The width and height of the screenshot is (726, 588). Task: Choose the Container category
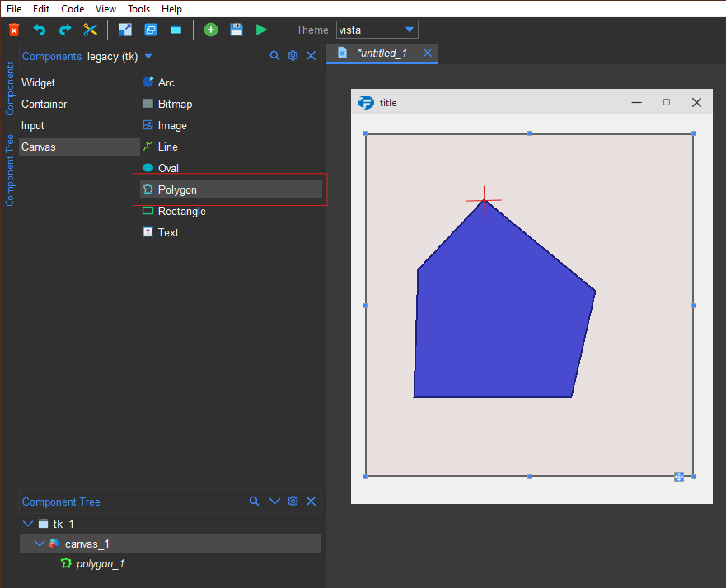point(79,104)
